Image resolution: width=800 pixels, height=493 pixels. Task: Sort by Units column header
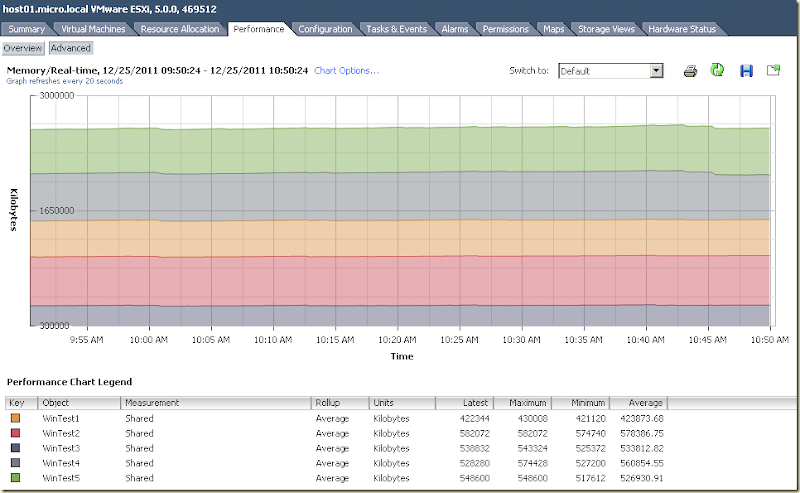tap(402, 403)
